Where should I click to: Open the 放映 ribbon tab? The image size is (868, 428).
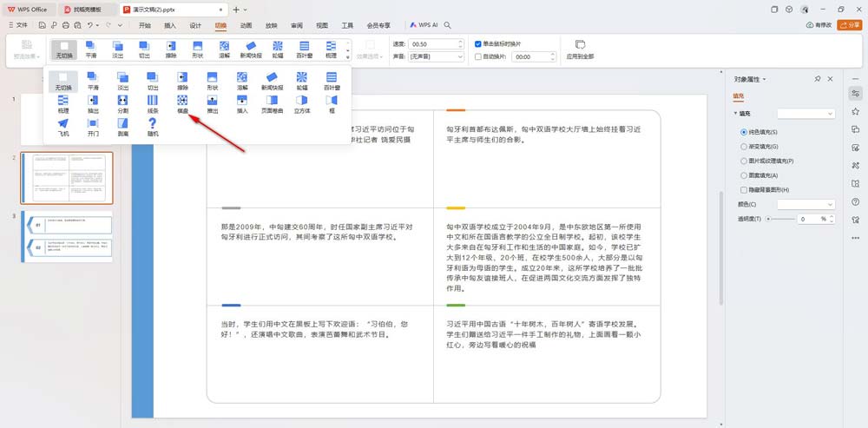pos(271,25)
